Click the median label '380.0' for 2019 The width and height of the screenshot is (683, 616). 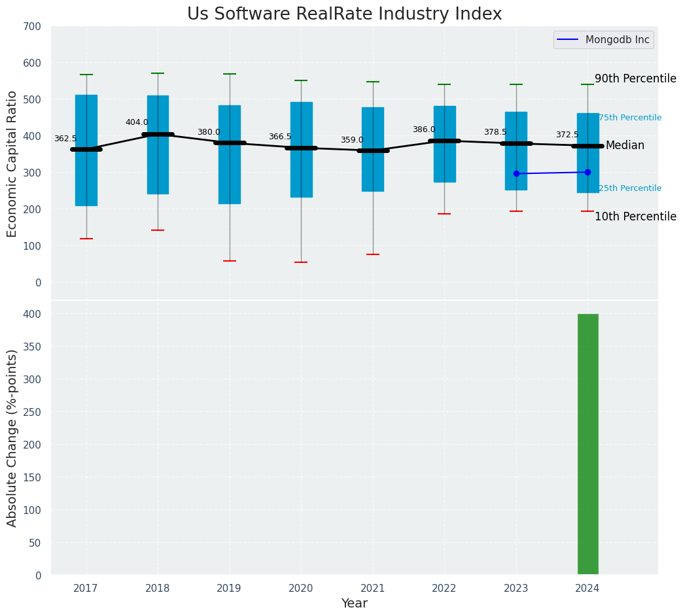coord(209,132)
